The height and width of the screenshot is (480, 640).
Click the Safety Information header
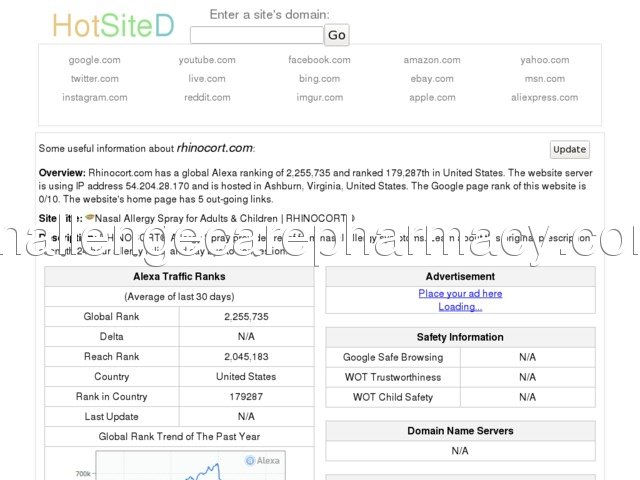[460, 337]
